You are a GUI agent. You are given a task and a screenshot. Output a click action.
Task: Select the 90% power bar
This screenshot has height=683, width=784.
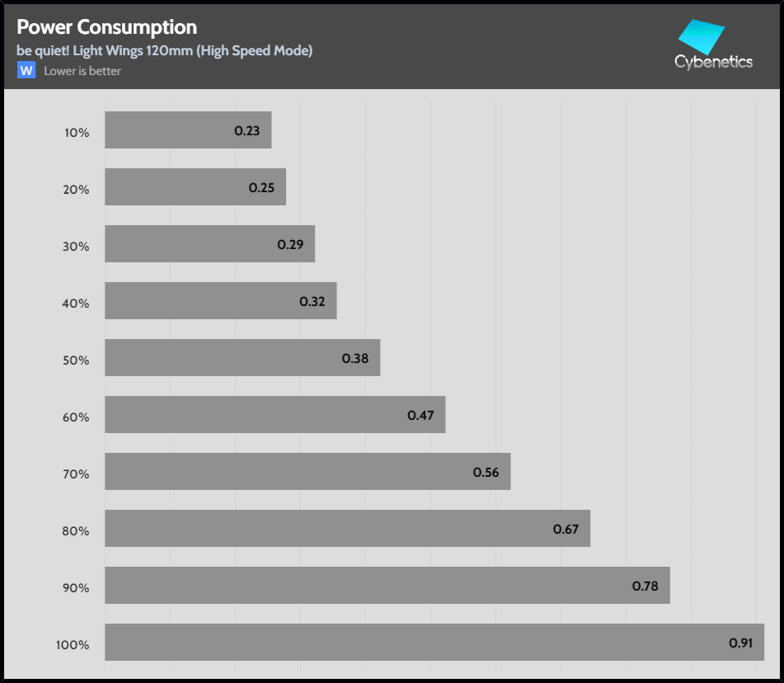387,586
